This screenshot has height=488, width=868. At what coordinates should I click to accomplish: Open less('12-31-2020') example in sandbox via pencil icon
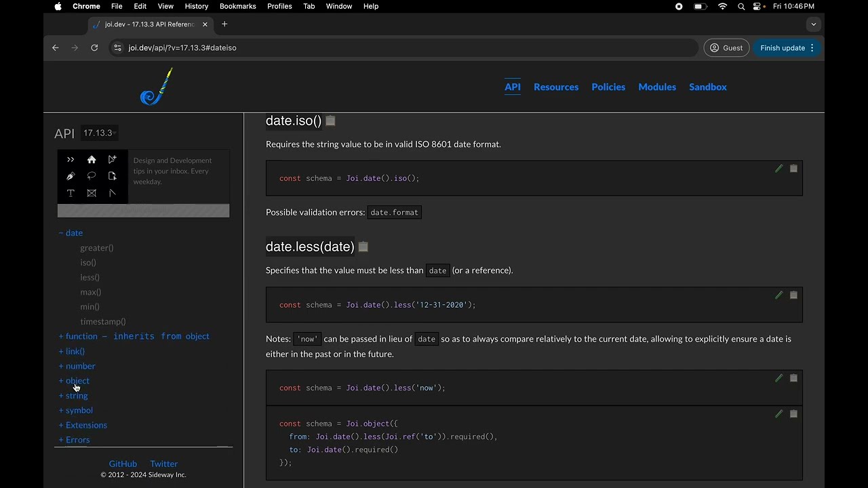[x=779, y=295]
